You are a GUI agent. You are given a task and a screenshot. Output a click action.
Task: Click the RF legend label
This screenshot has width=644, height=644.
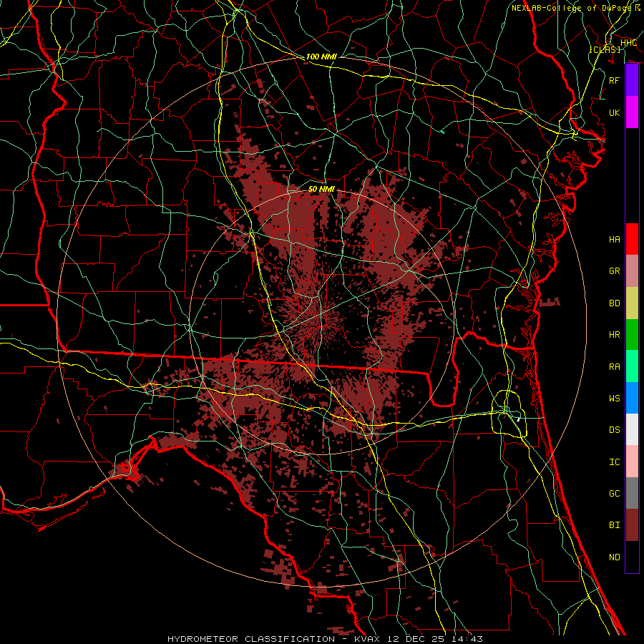(614, 81)
